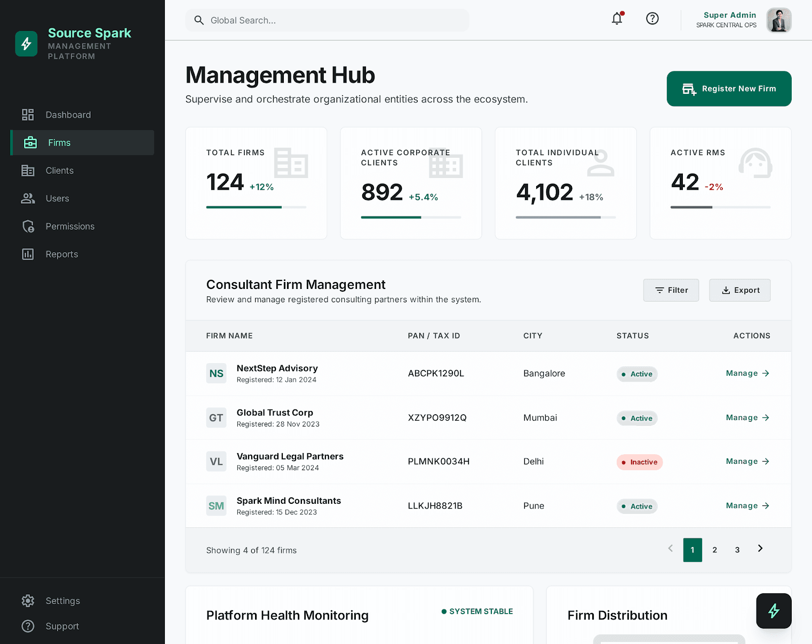The height and width of the screenshot is (644, 812).
Task: Click the Export button
Action: pyautogui.click(x=739, y=290)
